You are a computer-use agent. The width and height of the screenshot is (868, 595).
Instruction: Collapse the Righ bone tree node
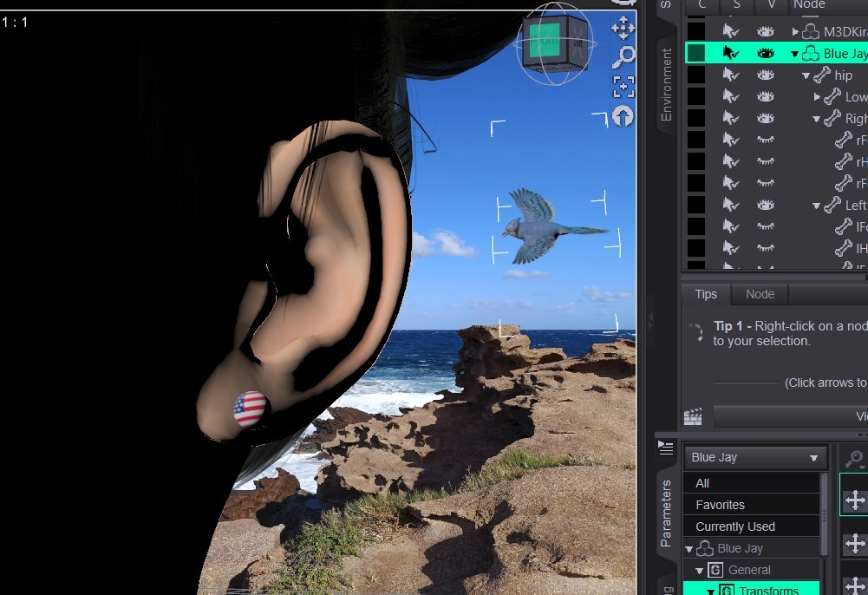tap(817, 119)
